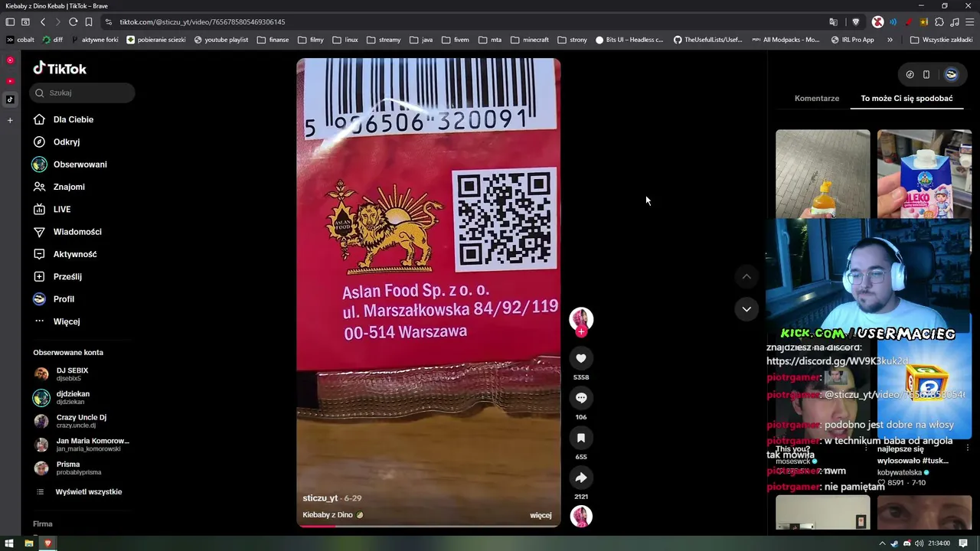Click the browser forward arrow
The image size is (980, 551).
coord(57,22)
